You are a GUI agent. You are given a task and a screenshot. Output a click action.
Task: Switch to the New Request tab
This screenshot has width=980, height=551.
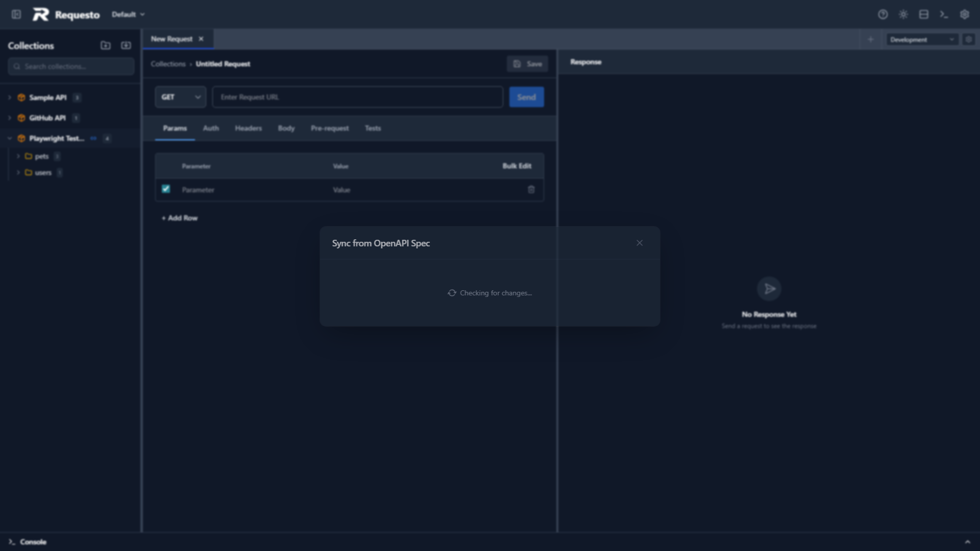[171, 39]
